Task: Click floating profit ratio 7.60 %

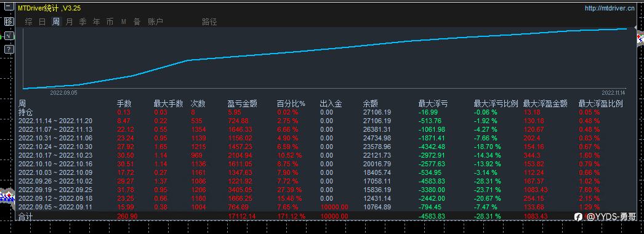Action: [589, 190]
